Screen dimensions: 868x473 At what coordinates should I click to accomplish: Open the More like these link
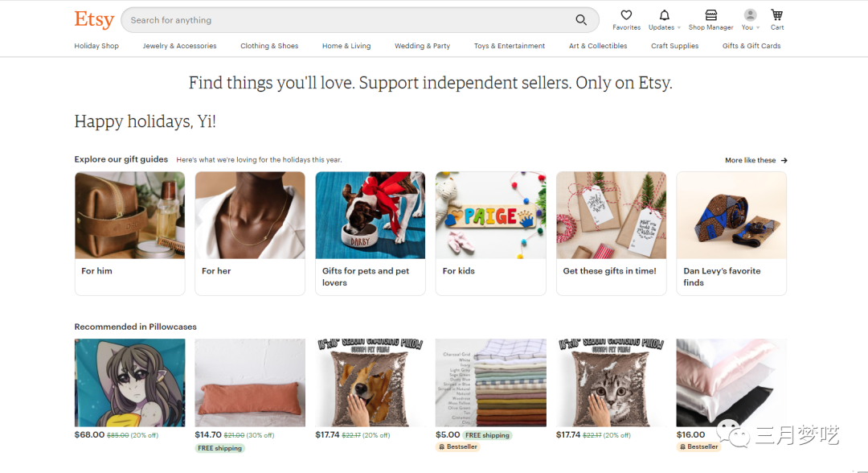[751, 160]
